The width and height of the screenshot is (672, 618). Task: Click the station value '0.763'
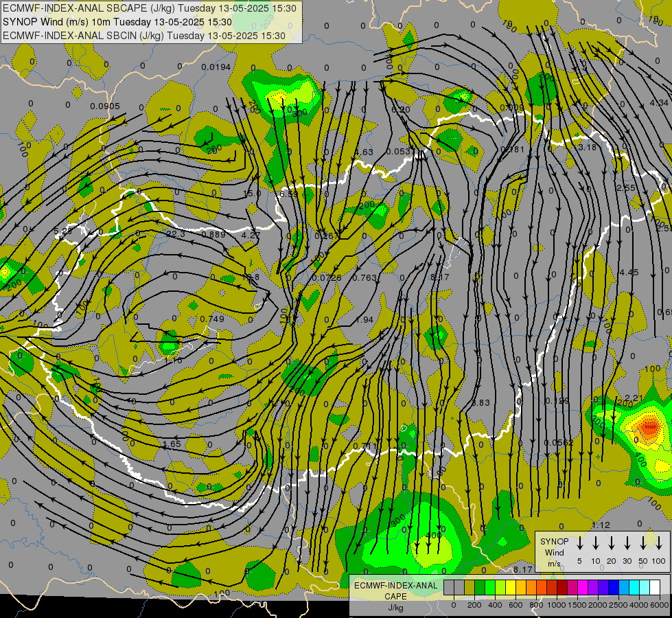tap(364, 278)
